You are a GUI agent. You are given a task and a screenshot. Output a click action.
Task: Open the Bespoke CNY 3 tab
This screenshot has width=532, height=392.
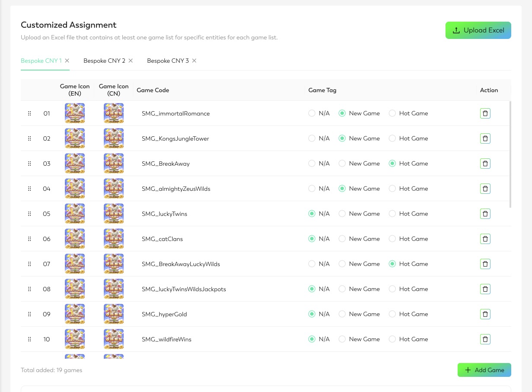pyautogui.click(x=168, y=61)
